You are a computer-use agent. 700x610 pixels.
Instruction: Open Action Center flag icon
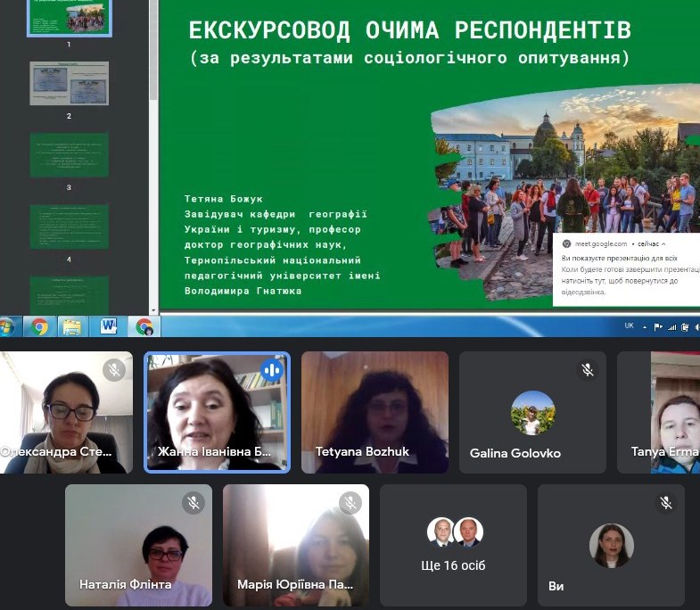click(x=657, y=327)
